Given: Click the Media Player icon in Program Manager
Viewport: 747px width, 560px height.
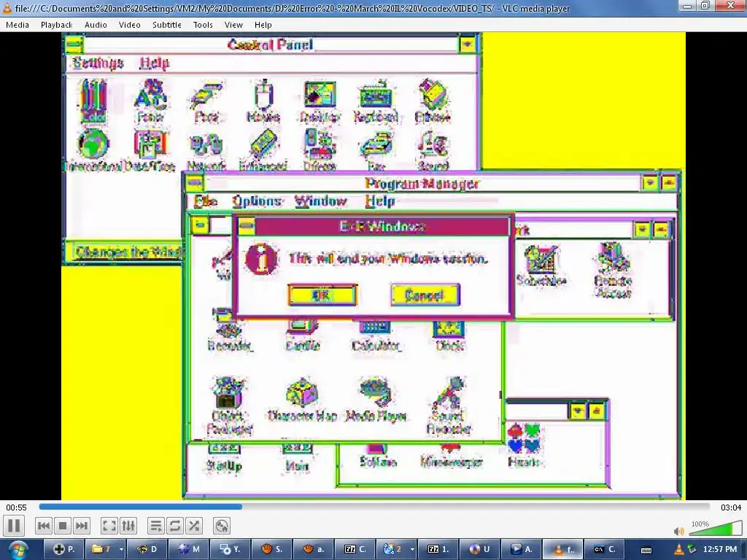Looking at the screenshot, I should (x=376, y=399).
